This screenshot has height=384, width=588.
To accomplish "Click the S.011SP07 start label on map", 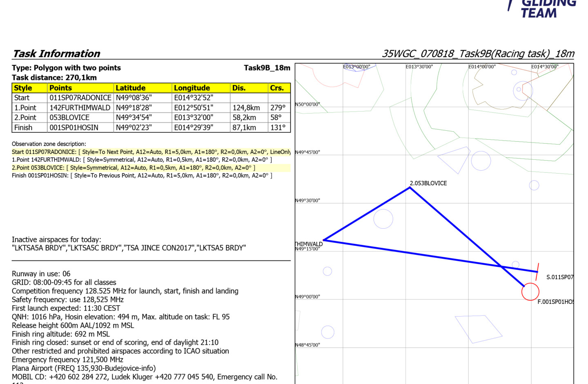I will click(x=559, y=277).
